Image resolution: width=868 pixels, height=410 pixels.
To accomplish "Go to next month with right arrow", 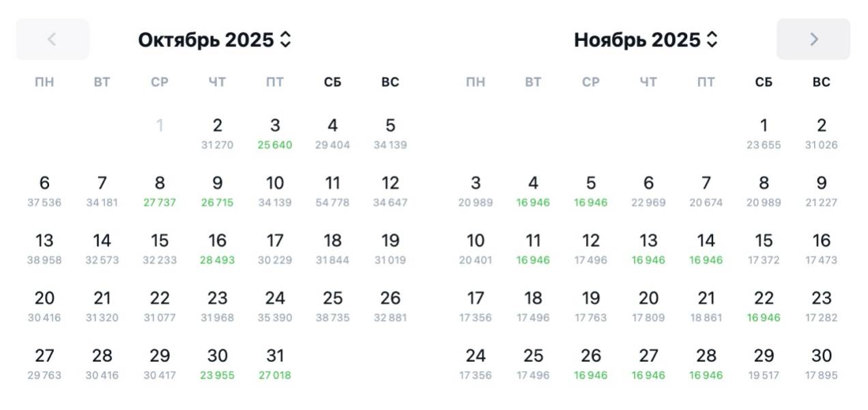I will 813,39.
